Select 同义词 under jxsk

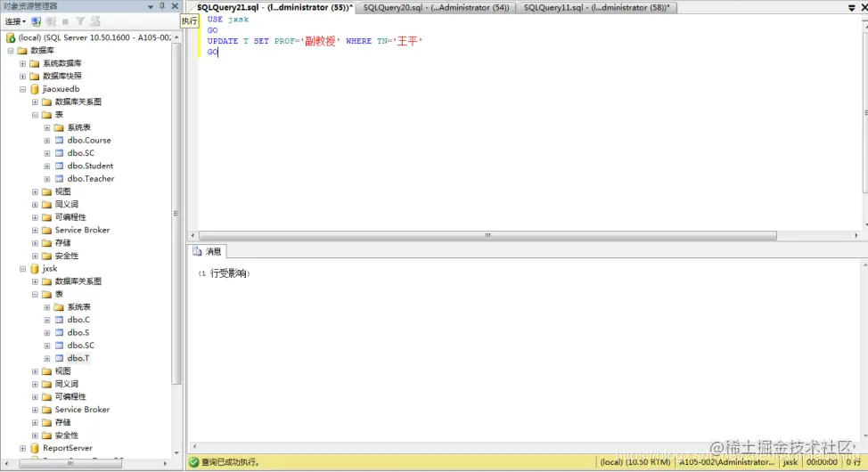pyautogui.click(x=67, y=384)
